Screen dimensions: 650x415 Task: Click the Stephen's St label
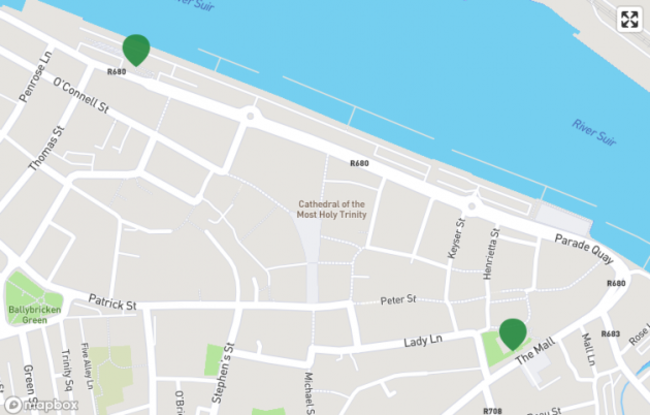222,373
